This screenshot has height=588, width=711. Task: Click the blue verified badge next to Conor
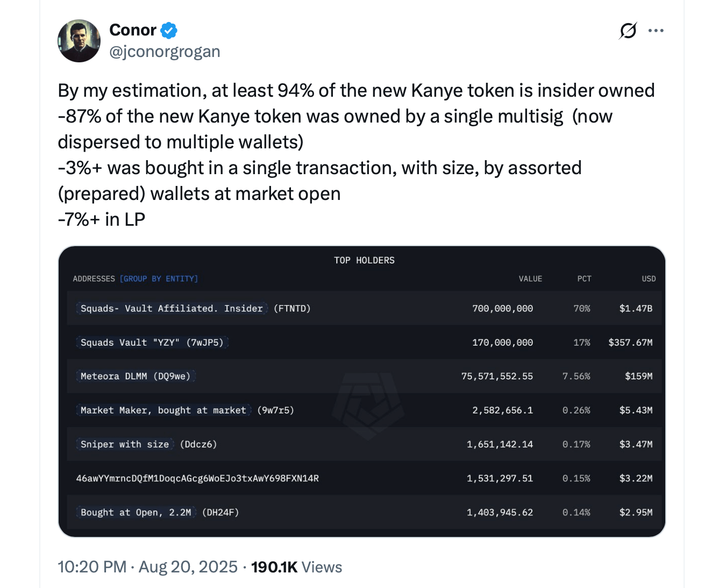(169, 30)
